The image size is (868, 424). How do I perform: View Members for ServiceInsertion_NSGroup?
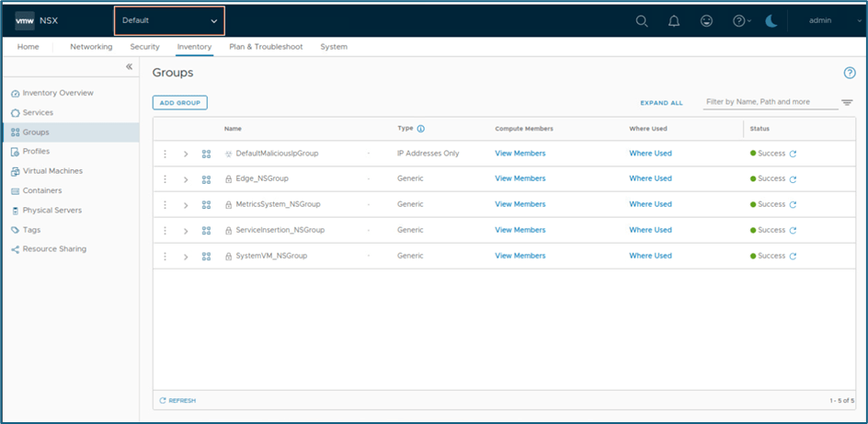pyautogui.click(x=520, y=230)
